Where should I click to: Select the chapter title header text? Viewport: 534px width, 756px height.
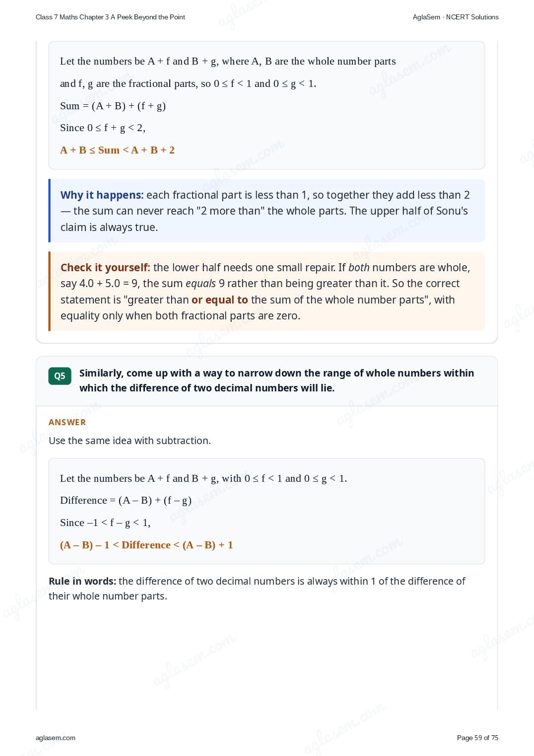110,17
